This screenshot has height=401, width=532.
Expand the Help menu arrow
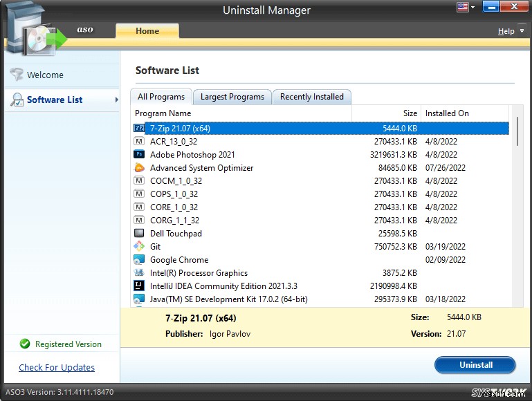tap(522, 31)
